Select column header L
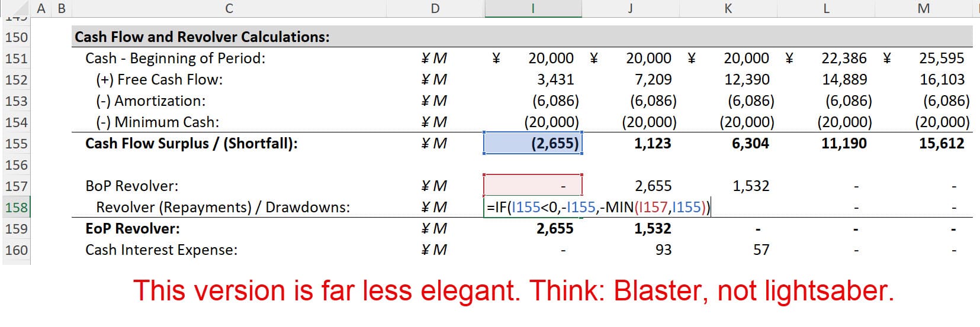The height and width of the screenshot is (327, 980). pyautogui.click(x=825, y=8)
